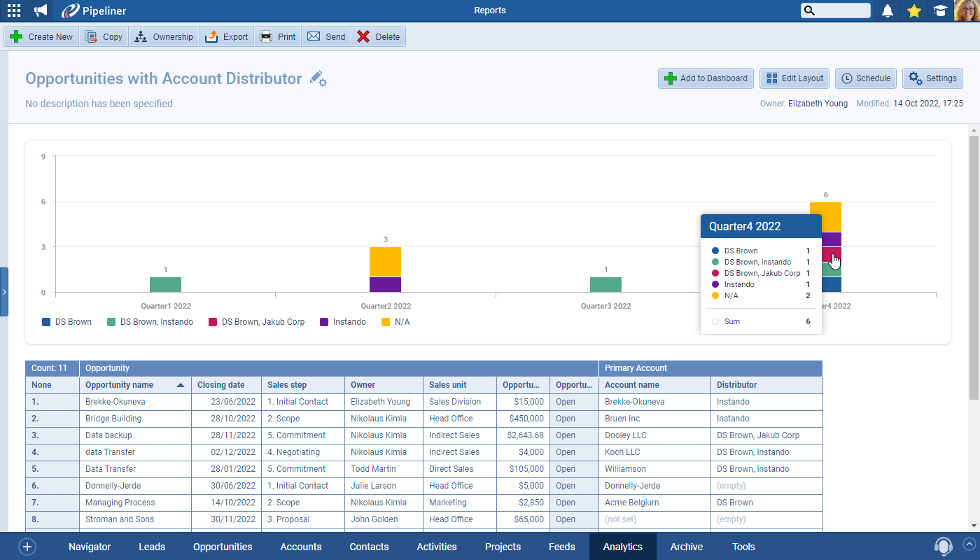The width and height of the screenshot is (980, 560).
Task: Click the user profile avatar
Action: pos(966,10)
